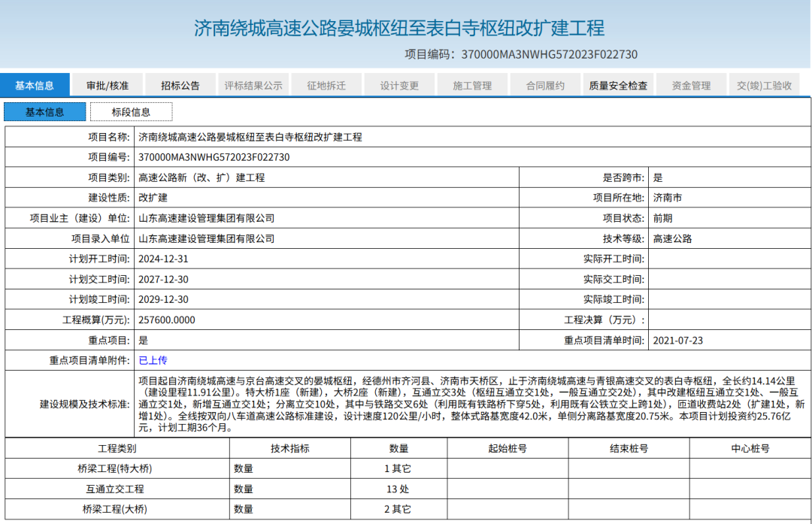The height and width of the screenshot is (524, 812).
Task: Select project status value 前期
Action: pyautogui.click(x=662, y=219)
